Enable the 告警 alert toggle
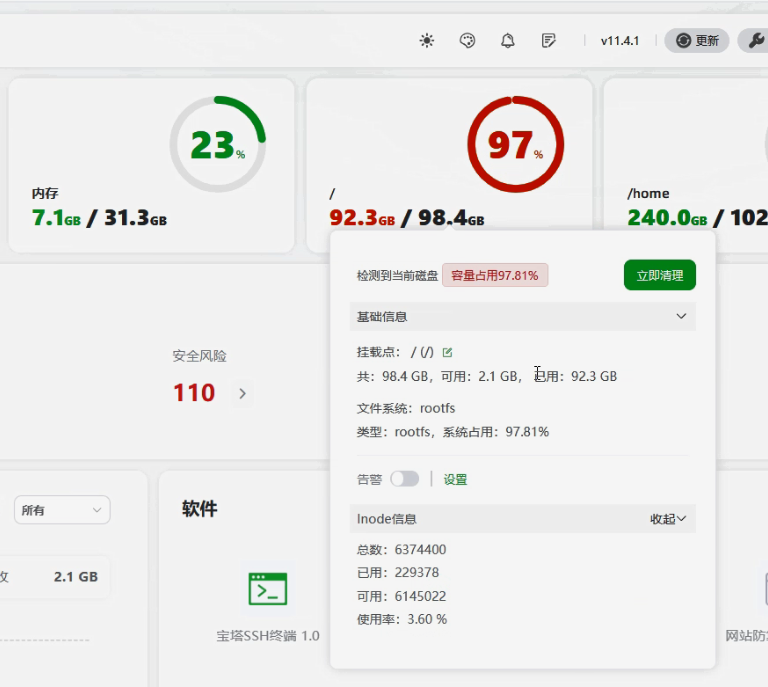Viewport: 768px width, 687px height. pyautogui.click(x=404, y=479)
